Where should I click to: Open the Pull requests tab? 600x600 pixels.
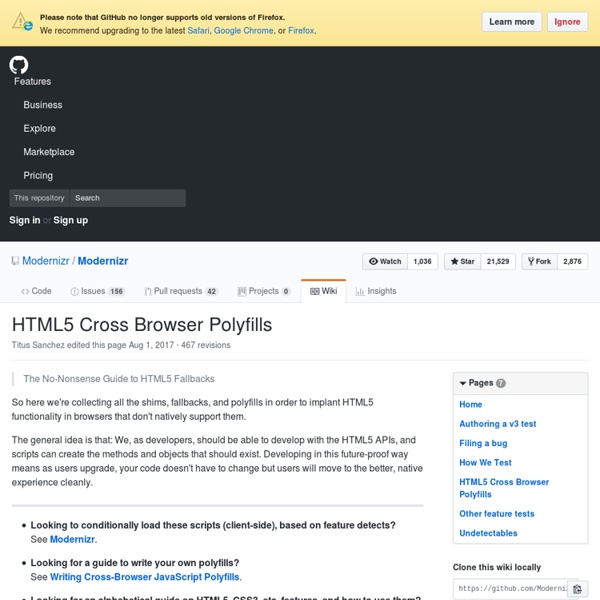pyautogui.click(x=181, y=291)
